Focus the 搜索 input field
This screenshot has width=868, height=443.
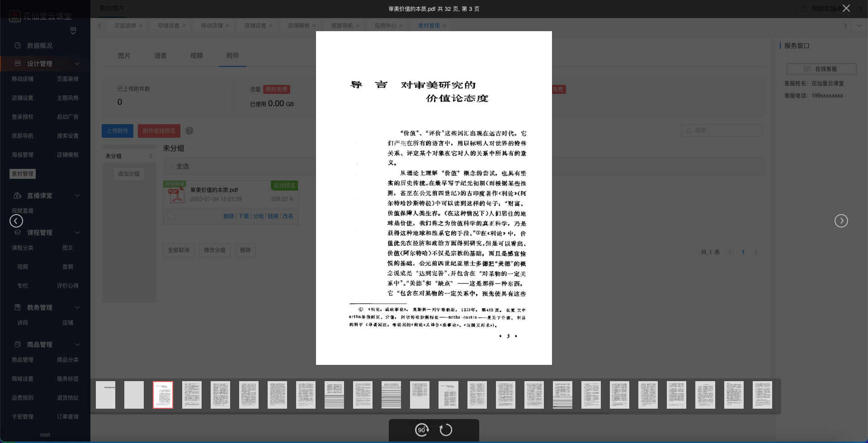722,131
